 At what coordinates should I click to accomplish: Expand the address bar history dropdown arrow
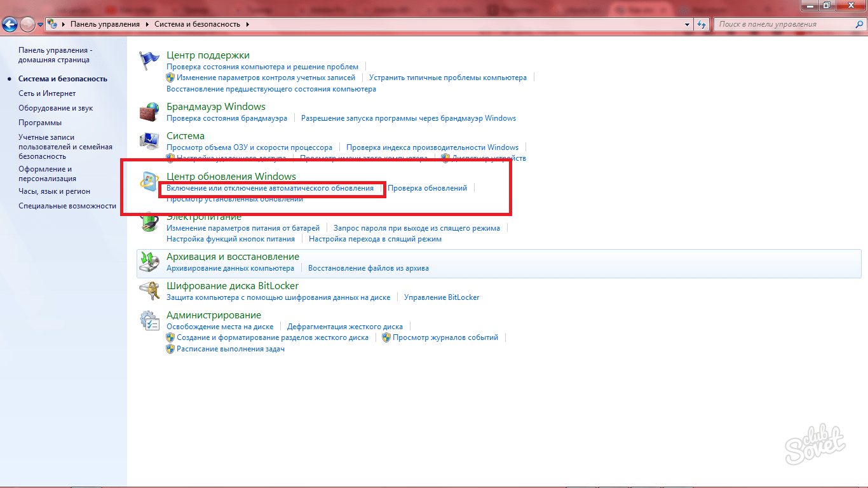pos(687,24)
